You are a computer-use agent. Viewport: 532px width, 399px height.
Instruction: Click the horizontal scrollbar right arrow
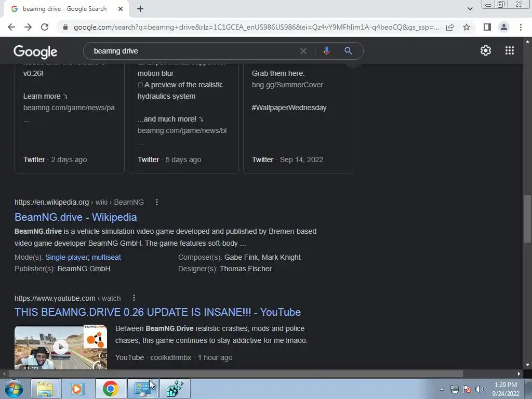[x=519, y=374]
